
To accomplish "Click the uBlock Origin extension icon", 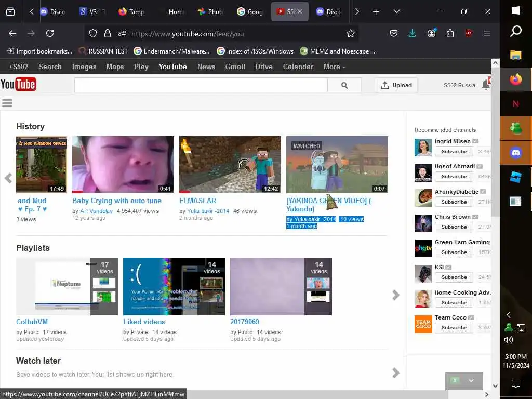I will [469, 33].
